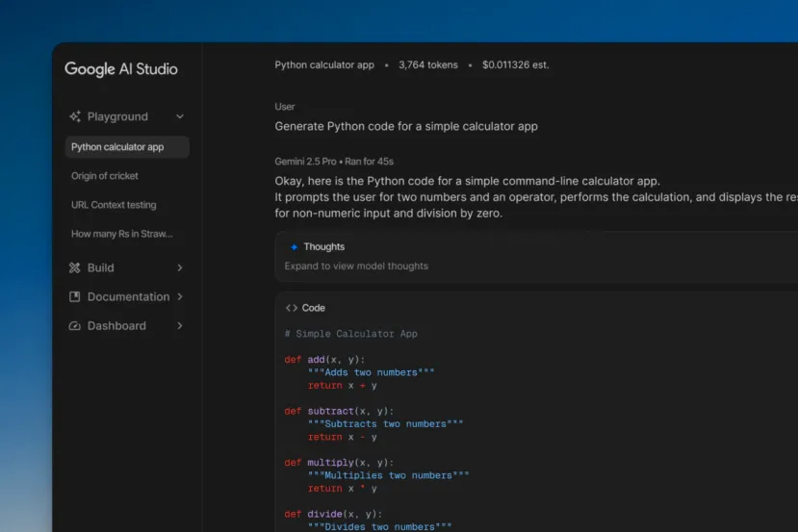Screen dimensions: 798x532
Task: Click the Google AI Studio logo
Action: click(x=121, y=69)
